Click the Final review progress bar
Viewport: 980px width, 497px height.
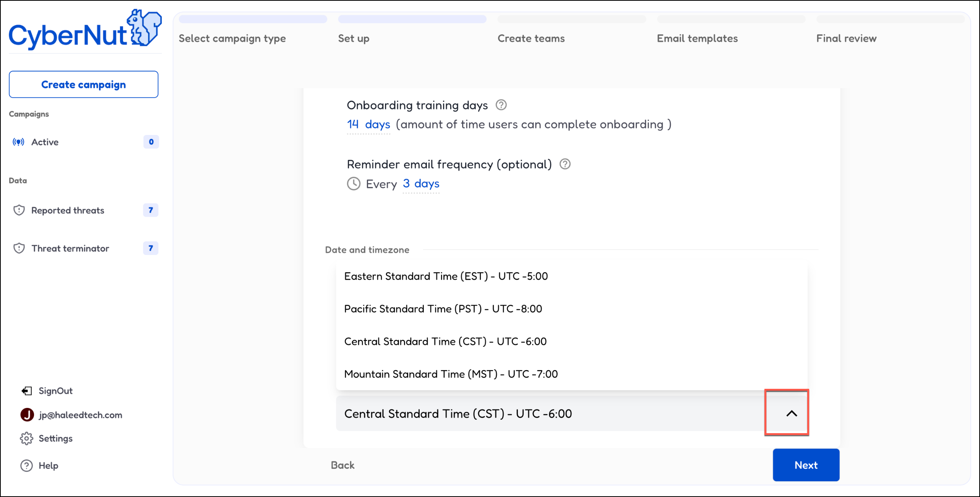(x=890, y=19)
